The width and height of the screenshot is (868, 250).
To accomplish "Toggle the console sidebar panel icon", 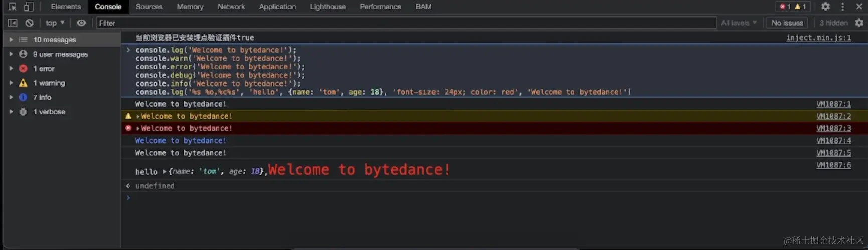I will point(13,23).
